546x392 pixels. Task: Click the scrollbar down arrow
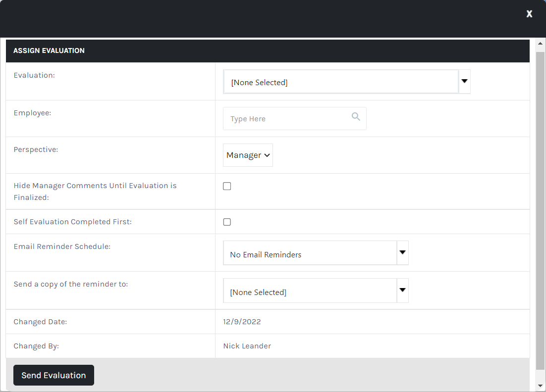[540, 386]
